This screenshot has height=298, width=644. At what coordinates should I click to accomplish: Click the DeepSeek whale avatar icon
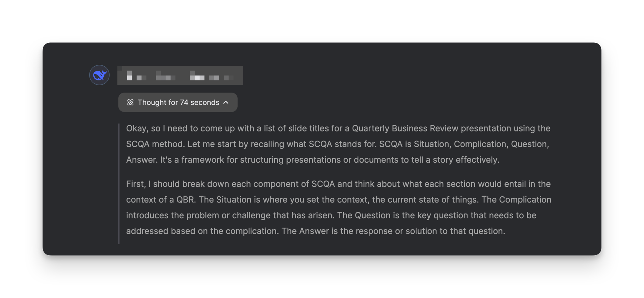coord(99,75)
